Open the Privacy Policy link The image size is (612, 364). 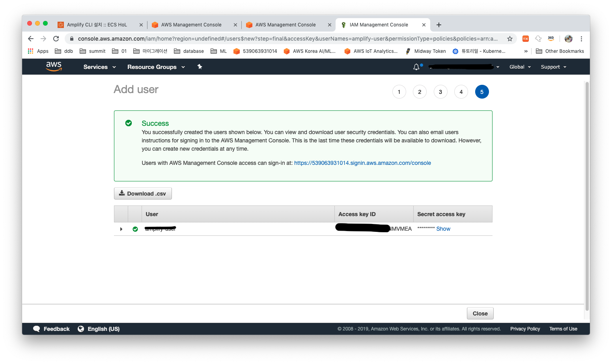525,329
